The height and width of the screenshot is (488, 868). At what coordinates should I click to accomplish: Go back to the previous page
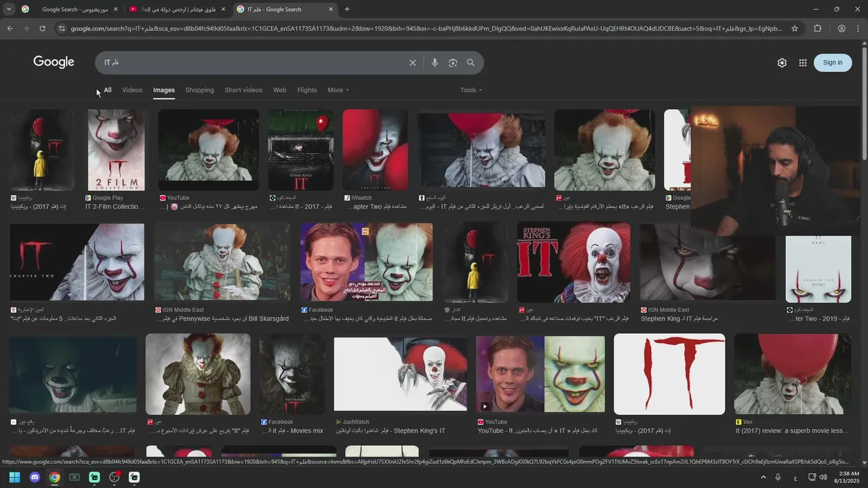point(9,28)
